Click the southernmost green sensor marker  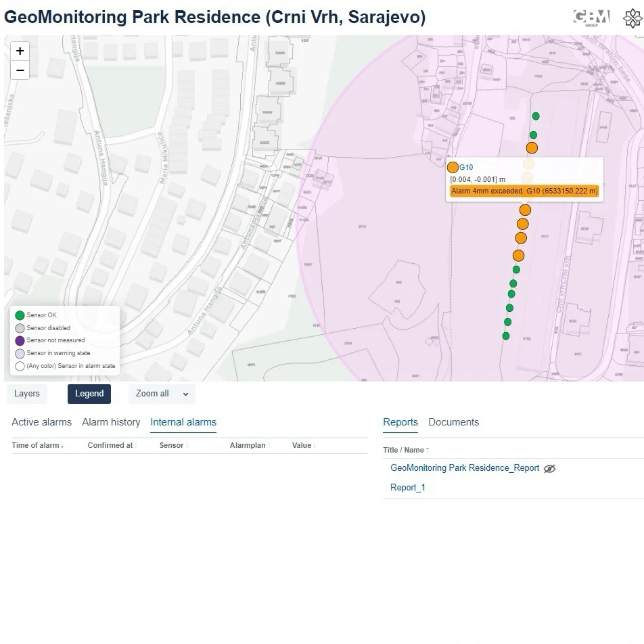click(x=506, y=336)
